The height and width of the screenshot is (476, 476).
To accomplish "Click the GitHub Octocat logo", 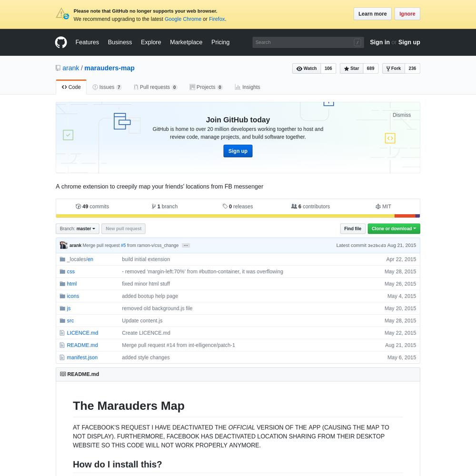I will coord(61,42).
